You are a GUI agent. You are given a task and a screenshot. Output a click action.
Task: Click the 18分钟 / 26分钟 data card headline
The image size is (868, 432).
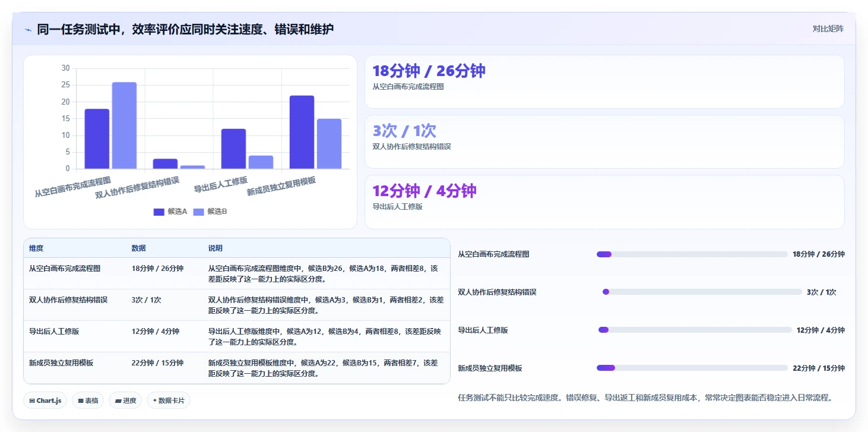click(x=429, y=71)
